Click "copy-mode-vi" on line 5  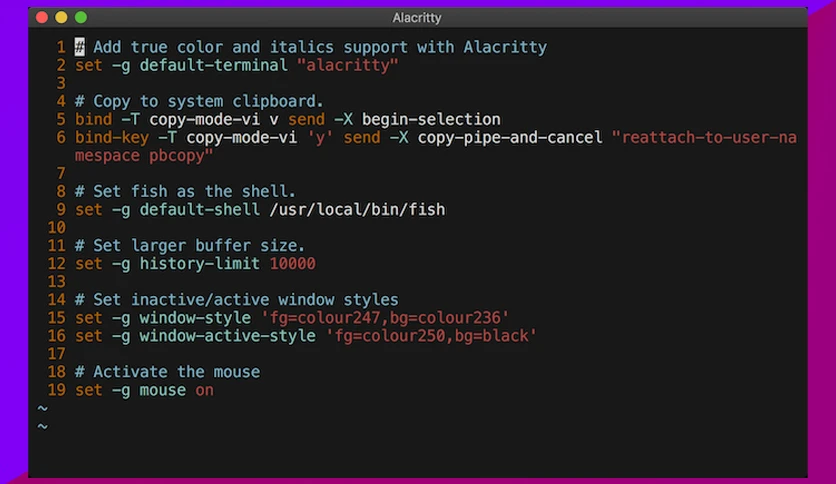click(x=204, y=119)
